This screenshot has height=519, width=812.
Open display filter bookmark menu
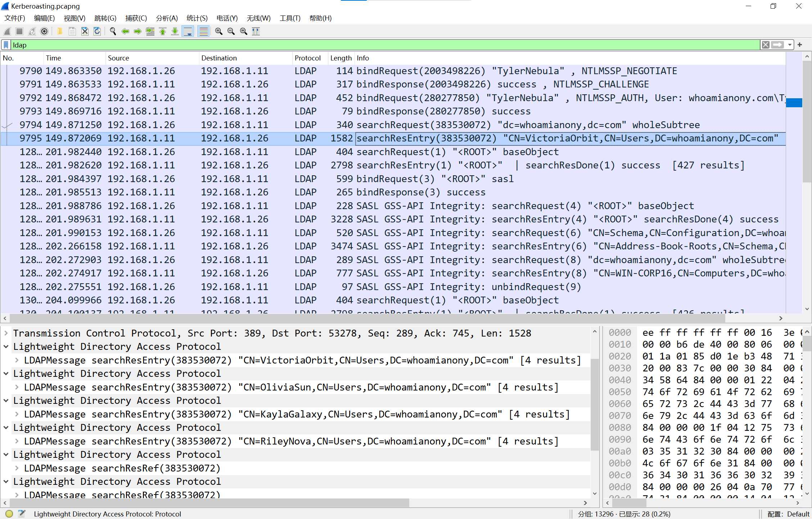tap(6, 45)
